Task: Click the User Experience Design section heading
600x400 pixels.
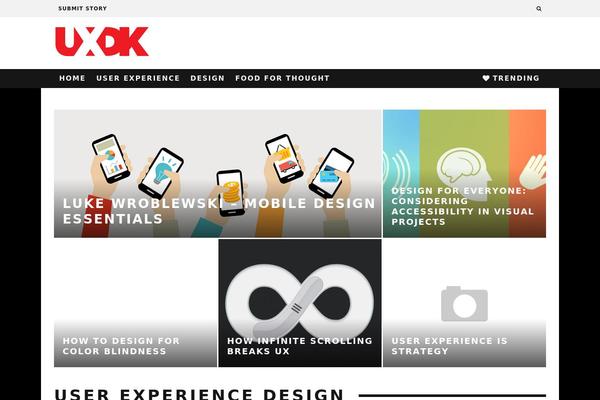Action: pos(199,394)
